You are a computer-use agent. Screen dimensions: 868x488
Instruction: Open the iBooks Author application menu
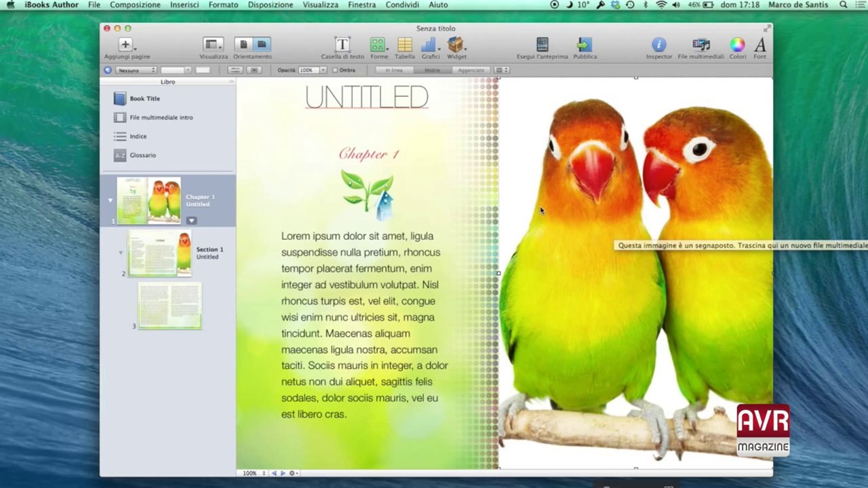click(52, 5)
